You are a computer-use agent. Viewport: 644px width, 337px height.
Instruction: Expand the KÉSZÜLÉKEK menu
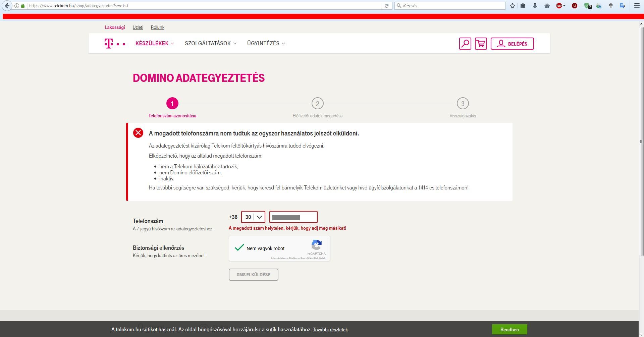click(155, 43)
